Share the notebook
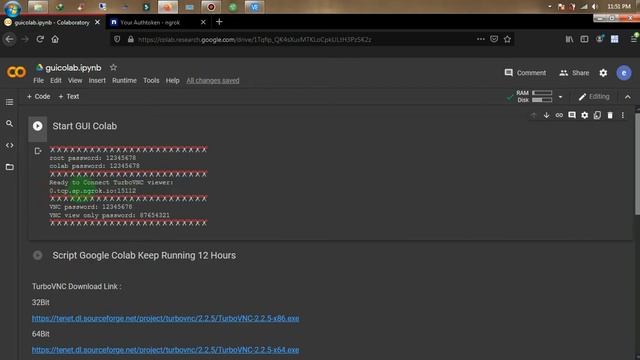 (x=574, y=73)
